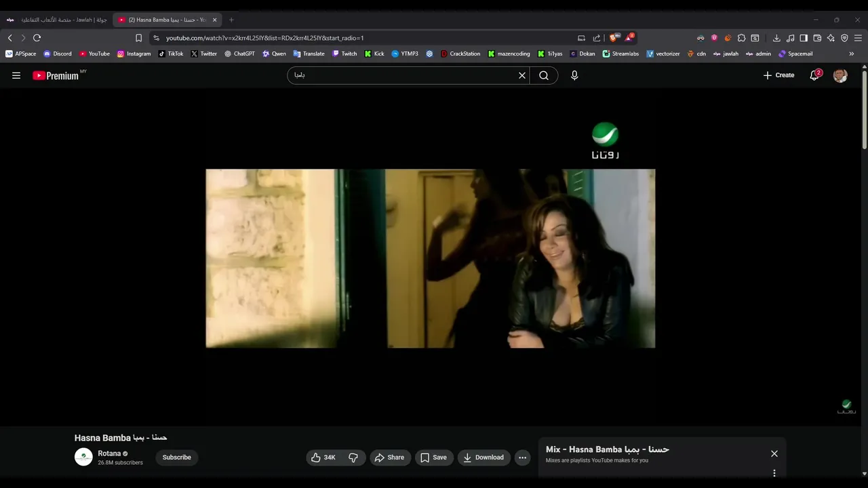Open the ChatGPT bookmark
Screen dimensions: 868x488
coord(240,54)
